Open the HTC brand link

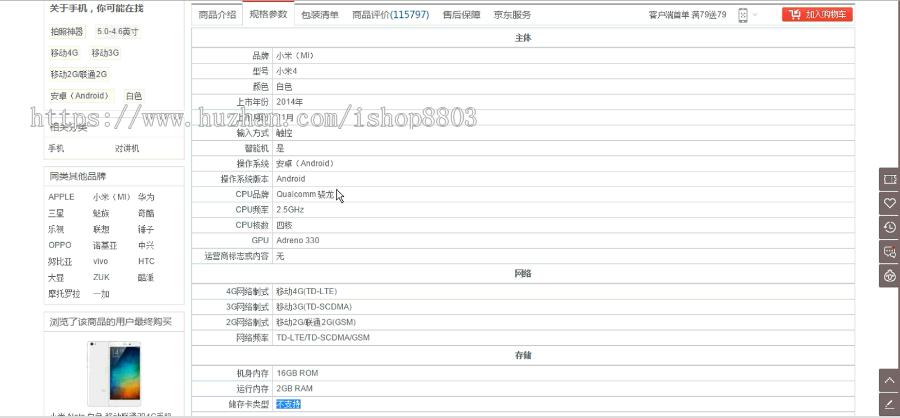146,261
